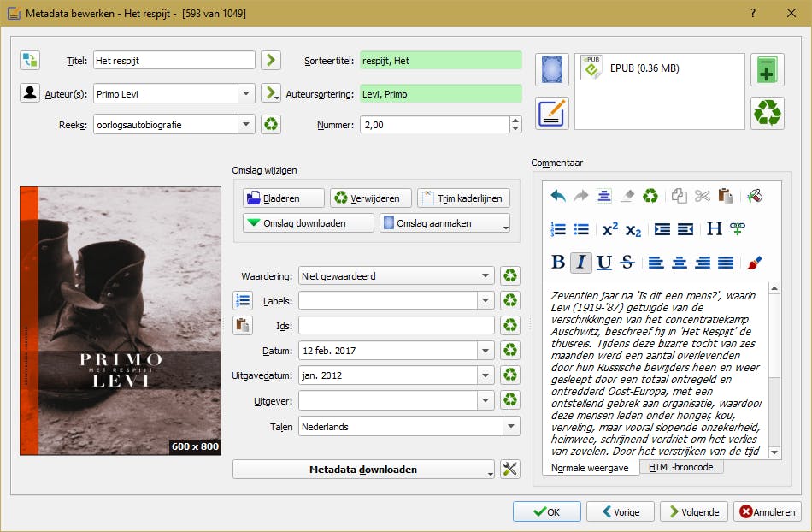The image size is (812, 532).
Task: Go to next book with Volgende
Action: tap(693, 512)
